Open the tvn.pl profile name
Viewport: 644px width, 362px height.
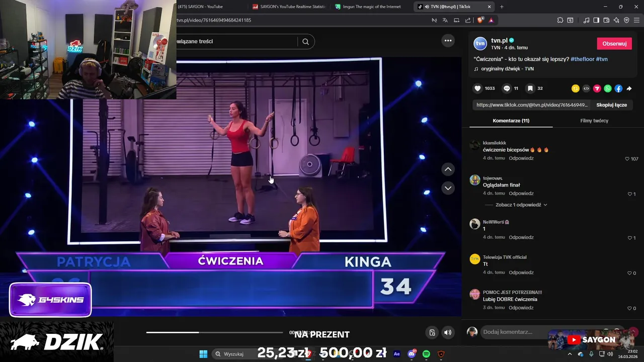499,40
